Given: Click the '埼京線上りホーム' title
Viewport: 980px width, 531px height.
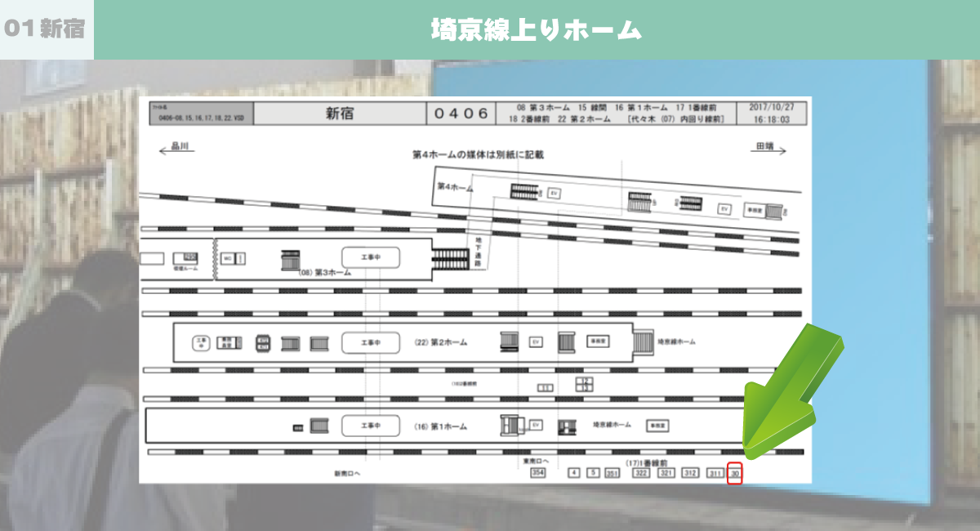Looking at the screenshot, I should coord(536,30).
